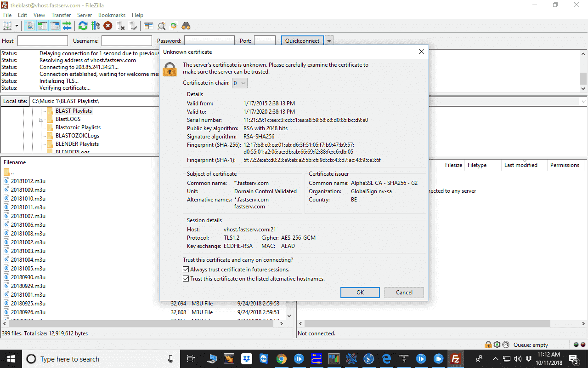
Task: Click OK to accept the certificate
Action: [x=360, y=292]
